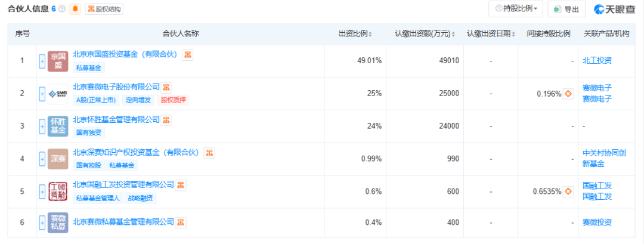This screenshot has height=244, width=644.
Task: Expand row 2 北京赛微电子股份有限公司
Action: click(x=42, y=94)
